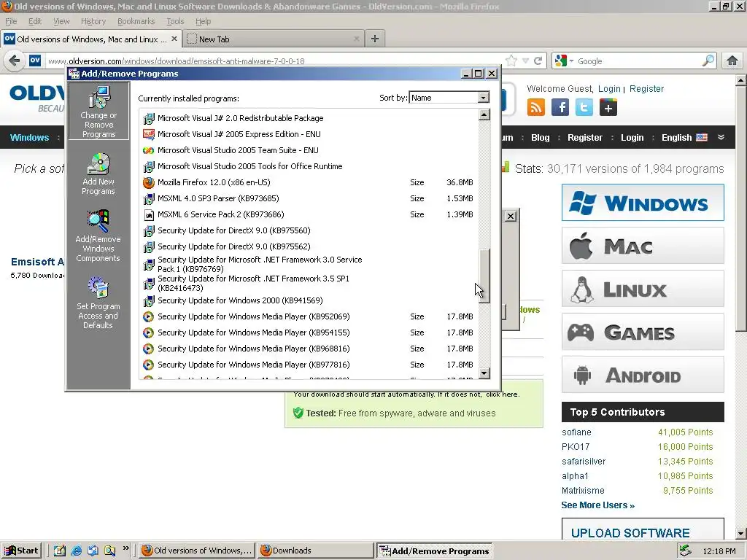Switch to the New Tab tab
This screenshot has height=560, width=747.
pyautogui.click(x=274, y=39)
